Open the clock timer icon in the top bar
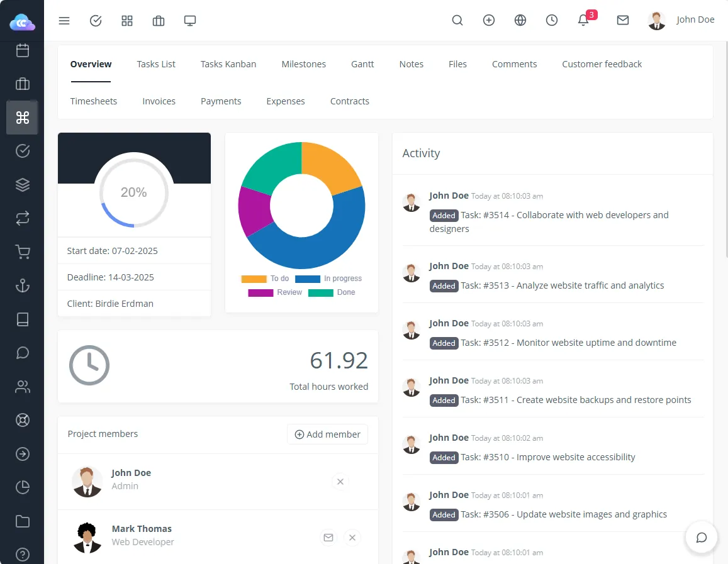This screenshot has width=728, height=564. point(552,20)
